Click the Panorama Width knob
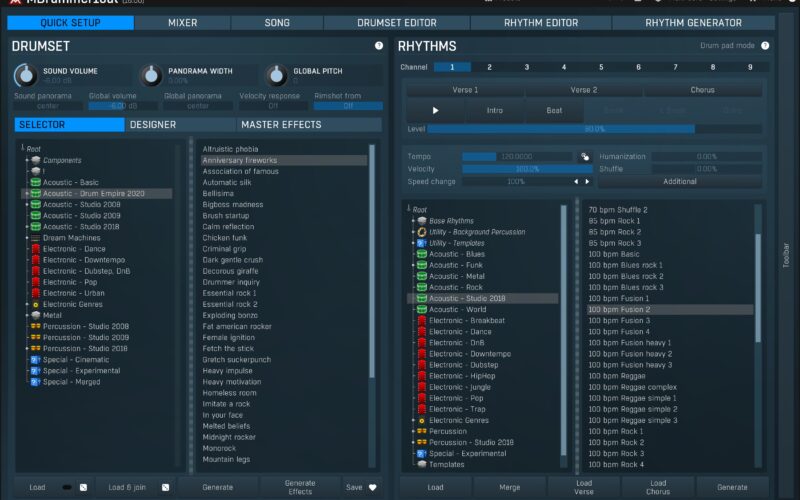The image size is (800, 500). [150, 76]
